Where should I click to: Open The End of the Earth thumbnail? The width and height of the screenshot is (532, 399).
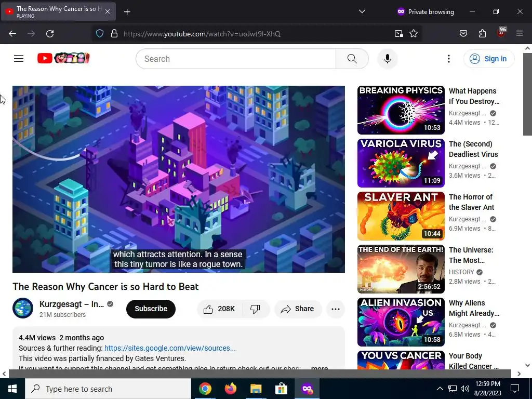(401, 269)
